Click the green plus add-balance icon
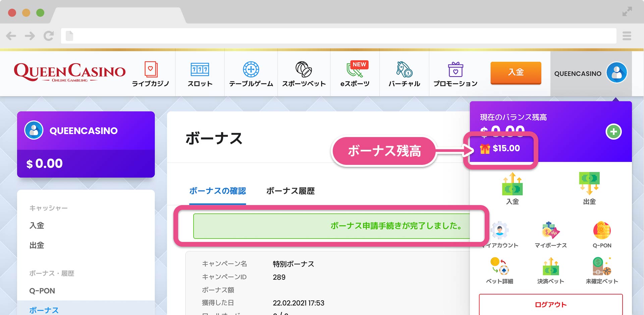Screen dimensions: 644x315 (x=614, y=132)
